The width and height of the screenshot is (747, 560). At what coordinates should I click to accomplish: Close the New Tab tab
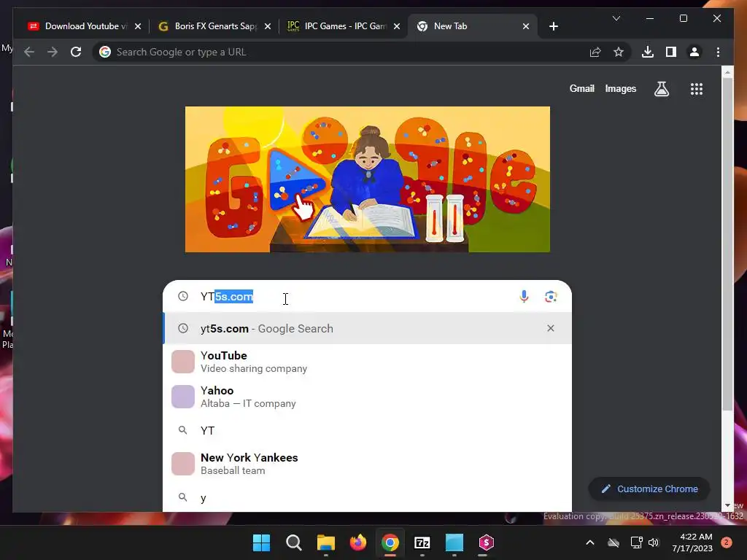(526, 26)
